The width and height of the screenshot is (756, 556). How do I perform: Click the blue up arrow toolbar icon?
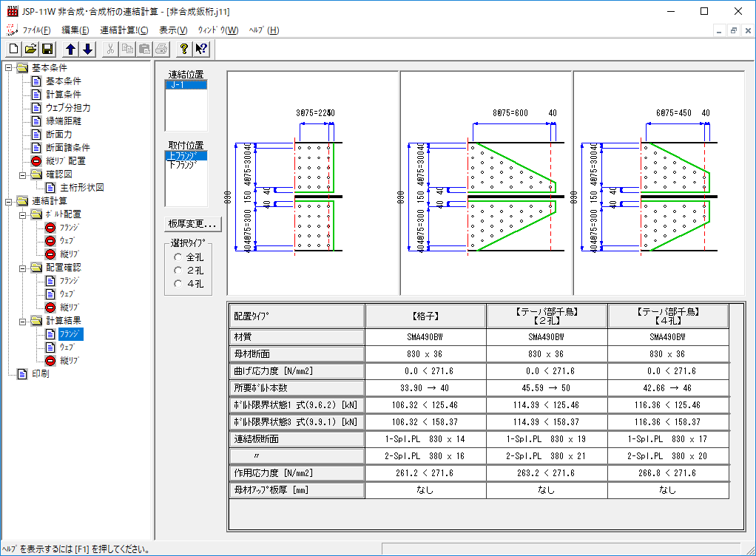coord(70,50)
